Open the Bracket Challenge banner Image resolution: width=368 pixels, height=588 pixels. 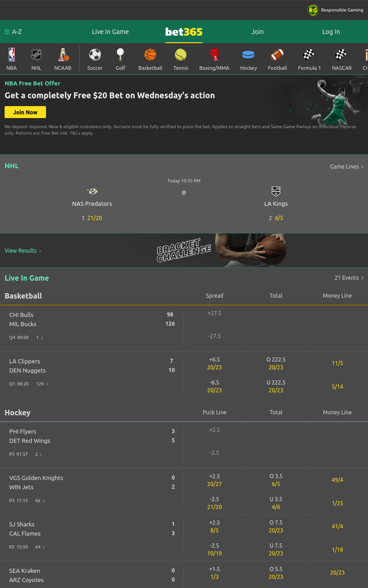click(184, 250)
